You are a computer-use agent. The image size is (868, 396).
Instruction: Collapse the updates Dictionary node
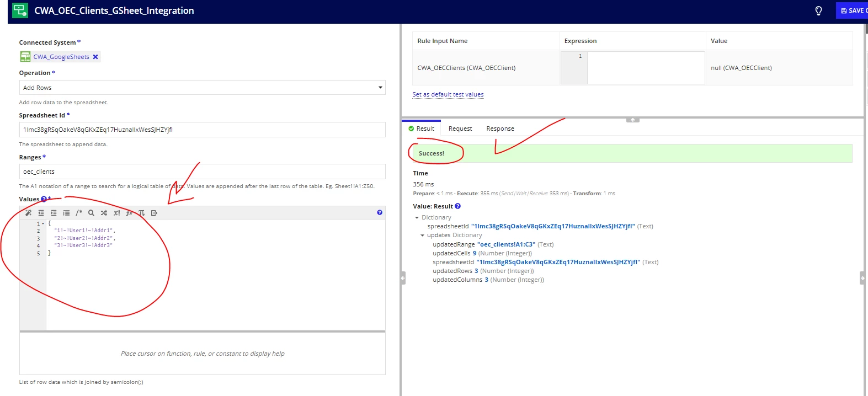[423, 236]
